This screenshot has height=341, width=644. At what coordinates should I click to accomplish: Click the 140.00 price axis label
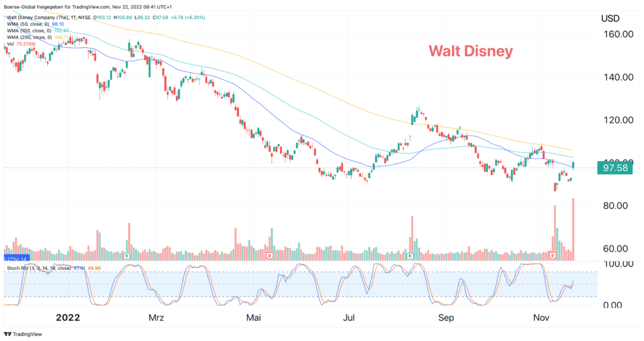[x=618, y=77]
